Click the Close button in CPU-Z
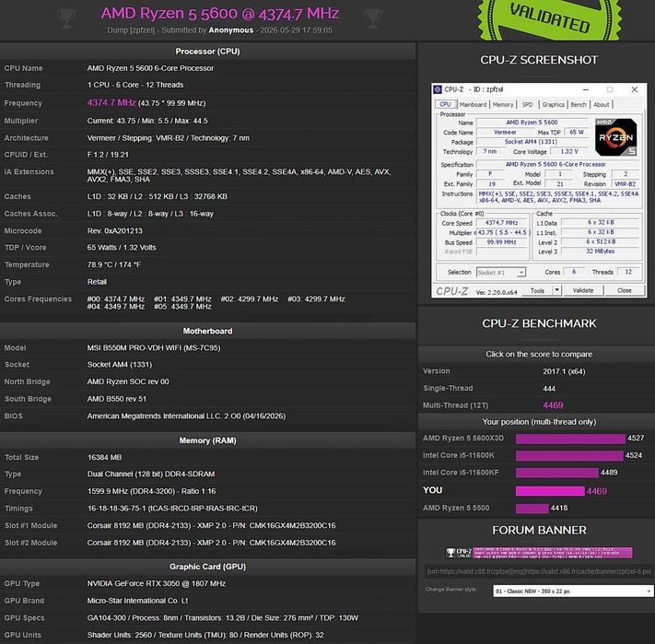655x644 pixels. 624,290
